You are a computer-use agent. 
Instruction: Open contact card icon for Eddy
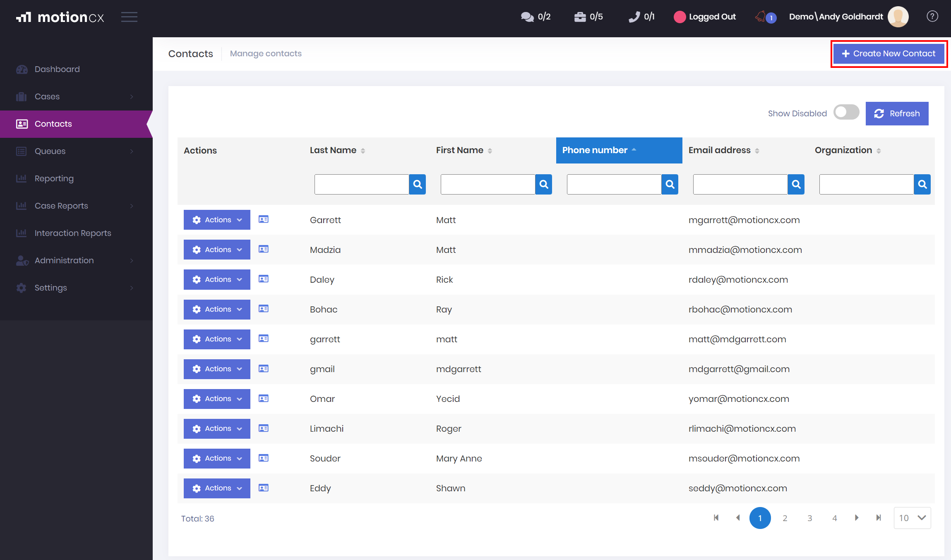(x=264, y=488)
